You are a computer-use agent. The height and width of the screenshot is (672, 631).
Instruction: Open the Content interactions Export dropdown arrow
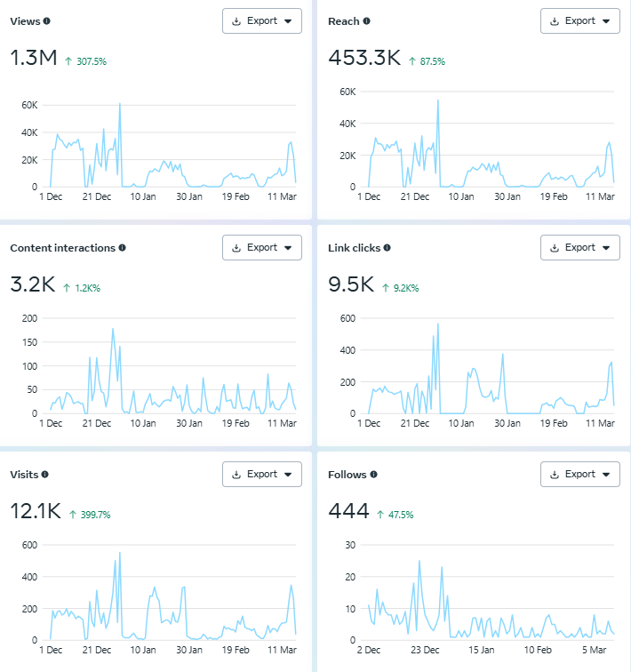point(288,248)
